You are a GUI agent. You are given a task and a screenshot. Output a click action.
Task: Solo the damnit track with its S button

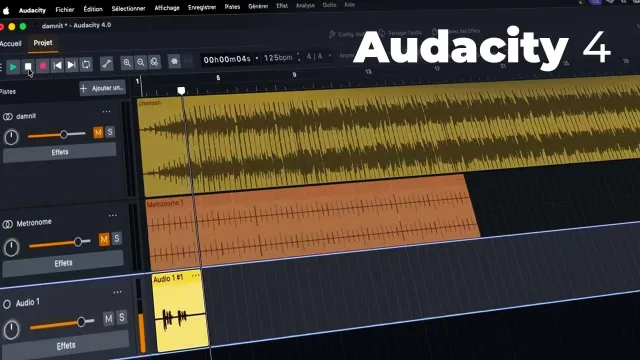click(110, 132)
